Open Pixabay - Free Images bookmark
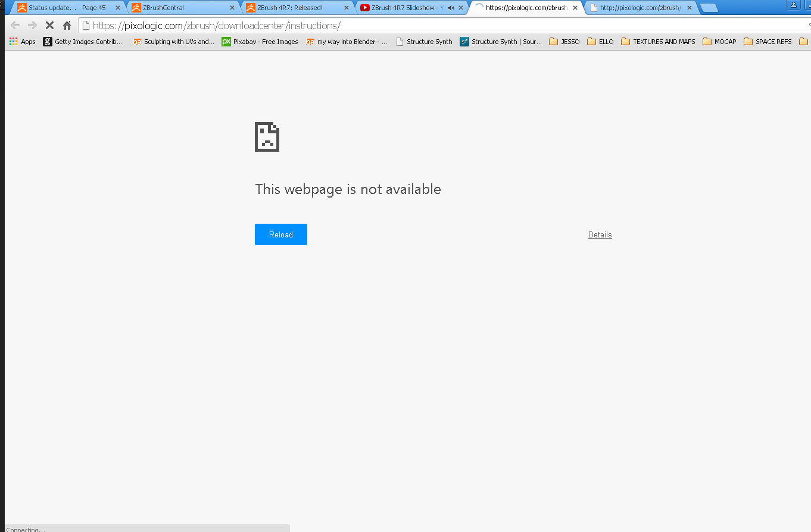 click(260, 42)
